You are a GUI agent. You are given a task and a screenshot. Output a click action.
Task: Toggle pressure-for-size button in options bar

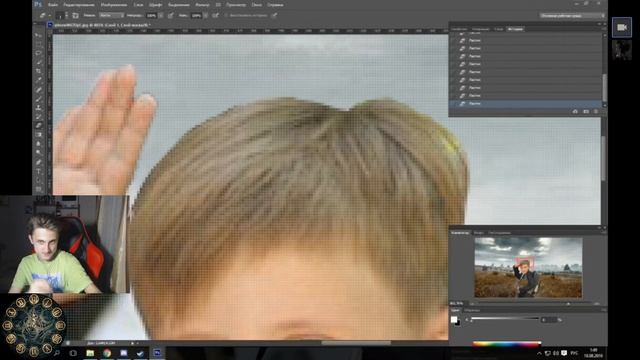click(274, 16)
